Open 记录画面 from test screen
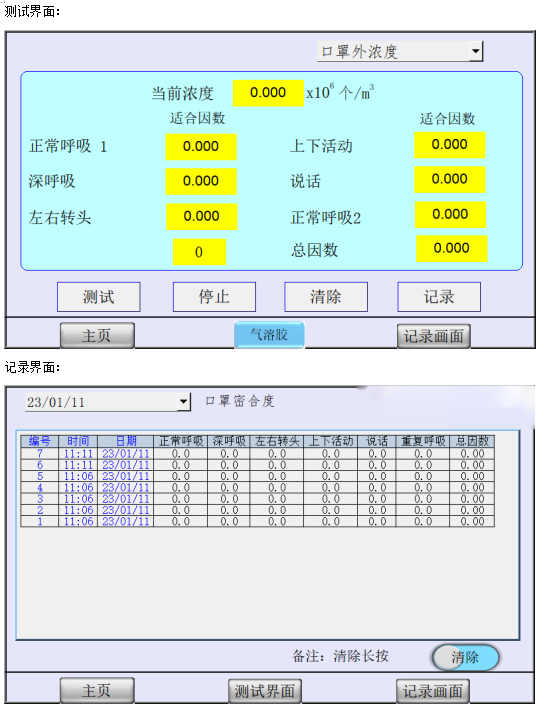537x705 pixels. (x=434, y=336)
